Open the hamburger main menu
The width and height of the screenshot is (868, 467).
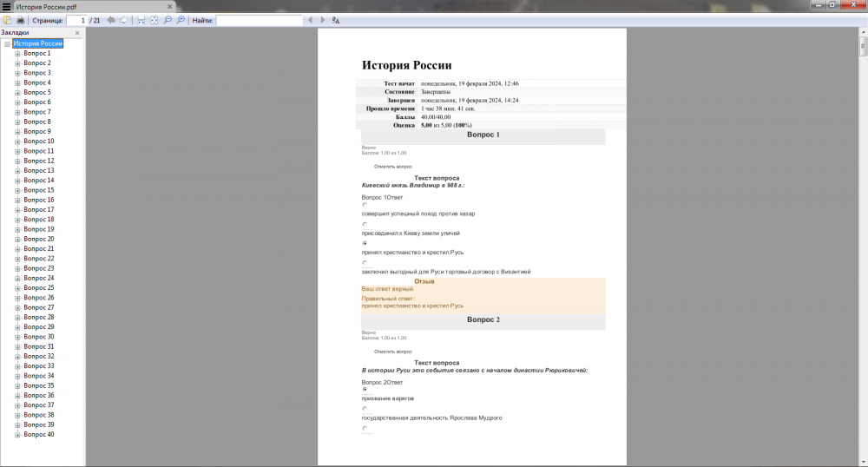[x=7, y=7]
